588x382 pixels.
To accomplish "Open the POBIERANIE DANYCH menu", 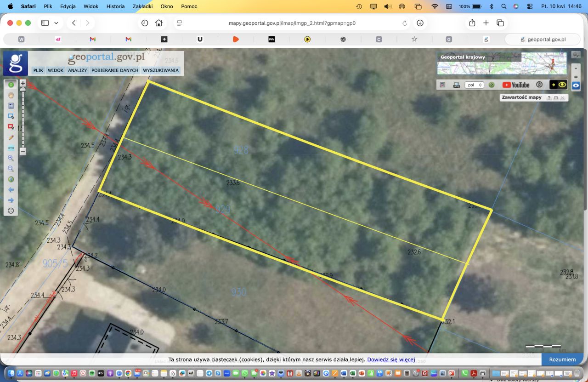I will tap(115, 70).
